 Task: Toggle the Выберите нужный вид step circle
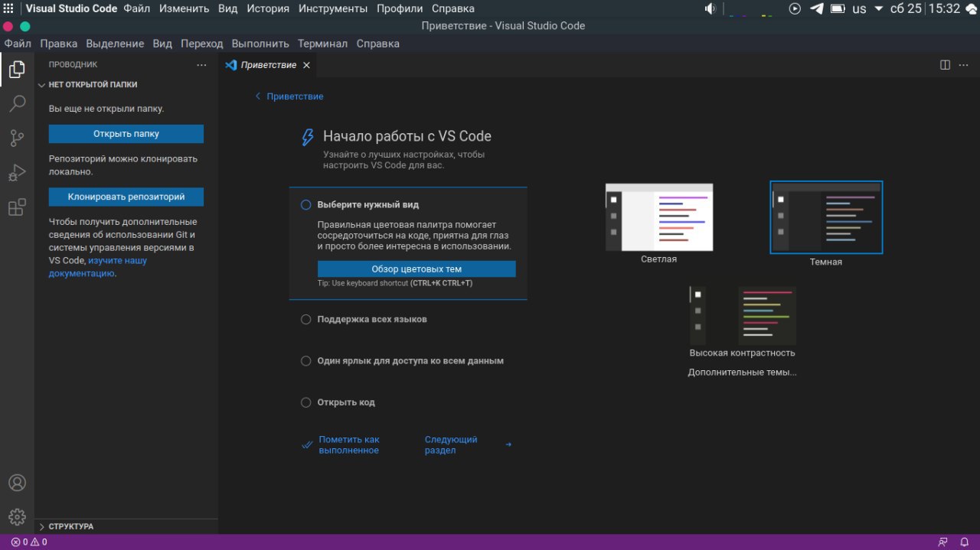click(306, 205)
